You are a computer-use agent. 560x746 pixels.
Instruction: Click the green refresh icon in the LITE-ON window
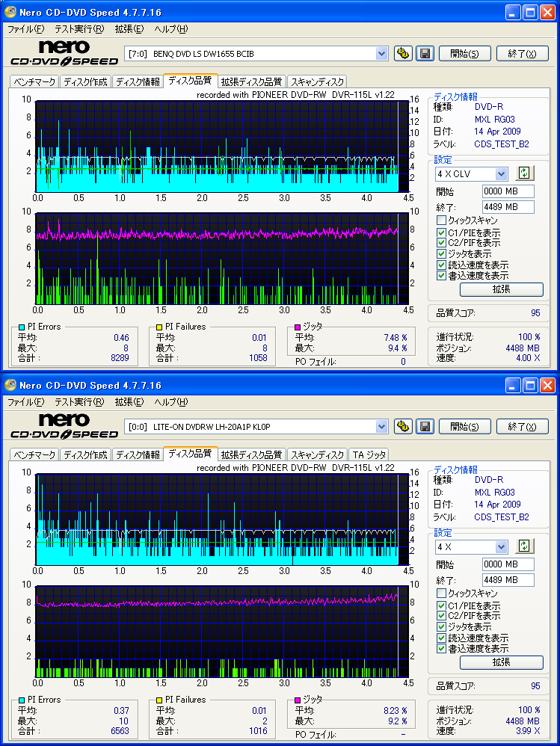tap(525, 546)
